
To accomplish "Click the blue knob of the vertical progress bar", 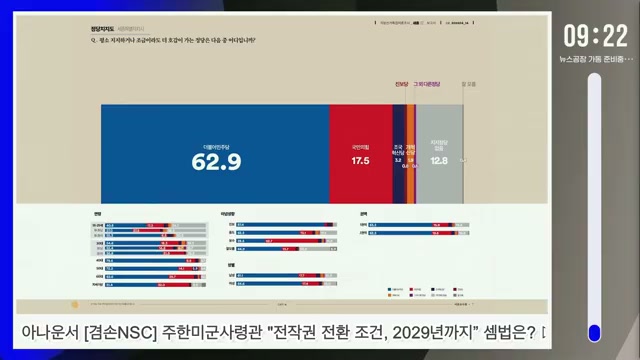I will click(x=594, y=333).
